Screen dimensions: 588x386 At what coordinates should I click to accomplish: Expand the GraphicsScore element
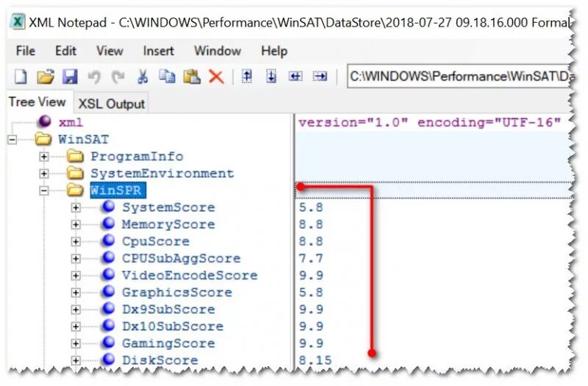tap(76, 293)
